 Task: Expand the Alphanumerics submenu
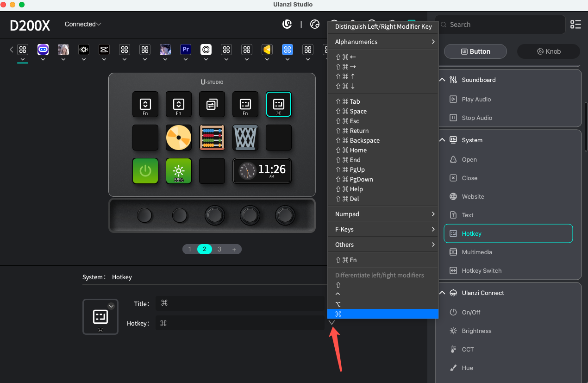tap(383, 42)
